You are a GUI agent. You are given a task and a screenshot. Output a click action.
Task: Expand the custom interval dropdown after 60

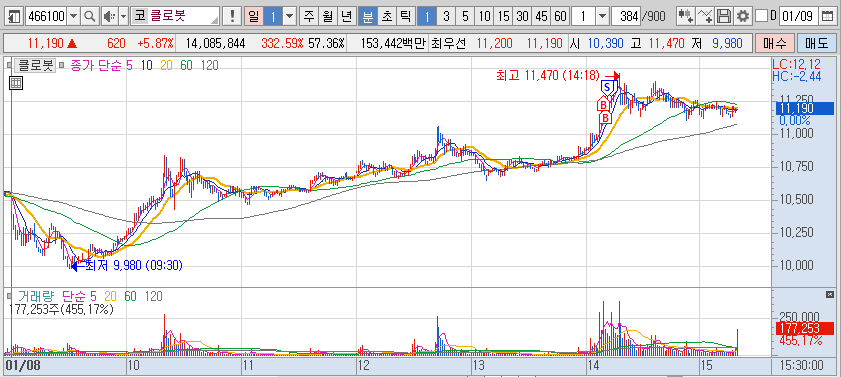(x=603, y=16)
